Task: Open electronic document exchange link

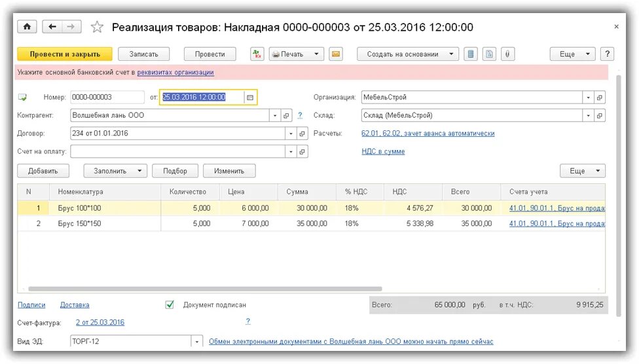Action: [351, 342]
